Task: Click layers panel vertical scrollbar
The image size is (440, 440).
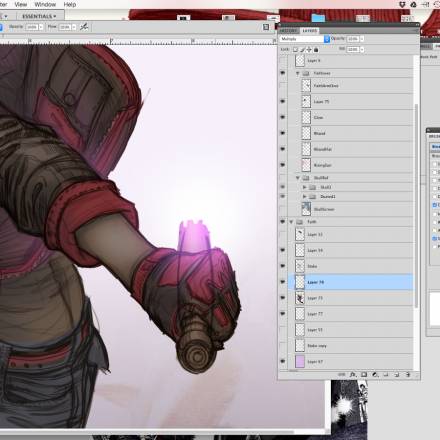Action: coord(416,205)
